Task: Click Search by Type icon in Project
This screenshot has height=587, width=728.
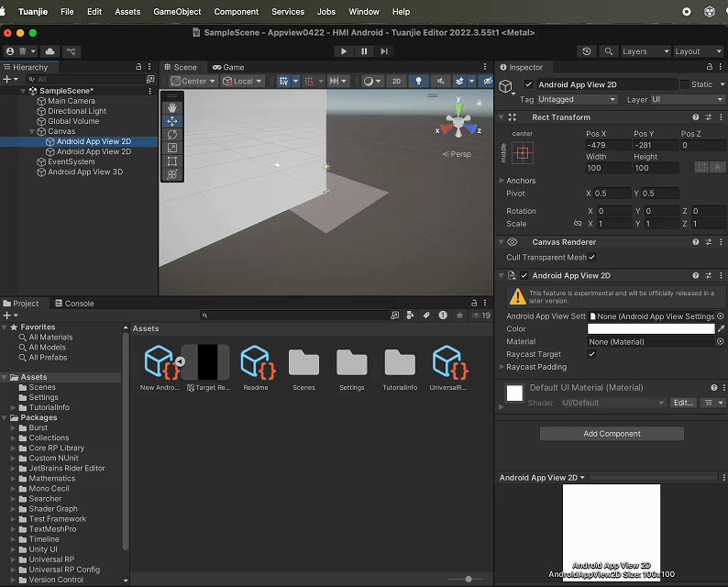Action: (x=411, y=316)
